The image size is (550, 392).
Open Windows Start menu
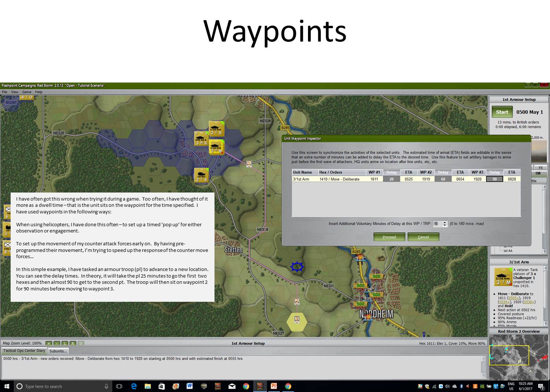pos(7,386)
